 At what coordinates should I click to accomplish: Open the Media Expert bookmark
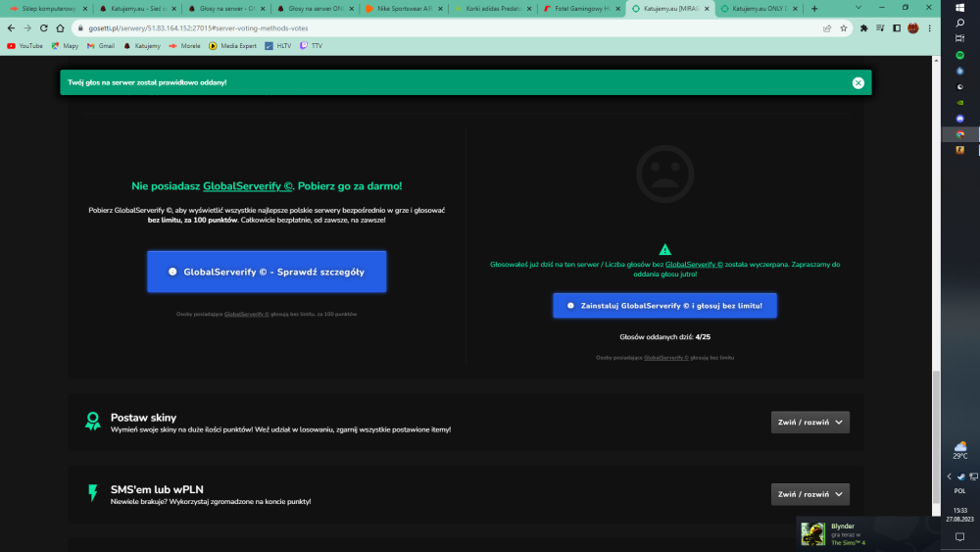click(232, 46)
